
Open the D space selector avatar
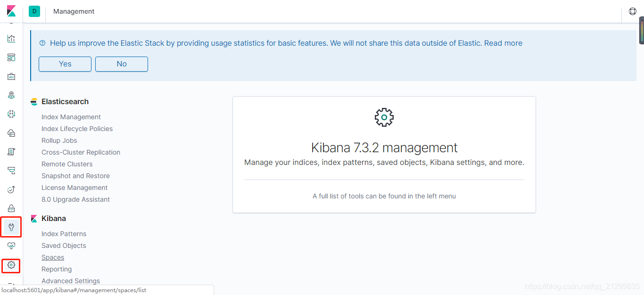click(x=34, y=11)
